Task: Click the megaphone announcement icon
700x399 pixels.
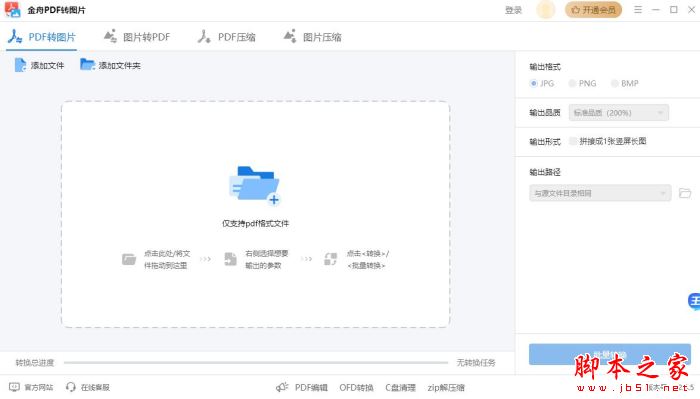Action: [282, 387]
